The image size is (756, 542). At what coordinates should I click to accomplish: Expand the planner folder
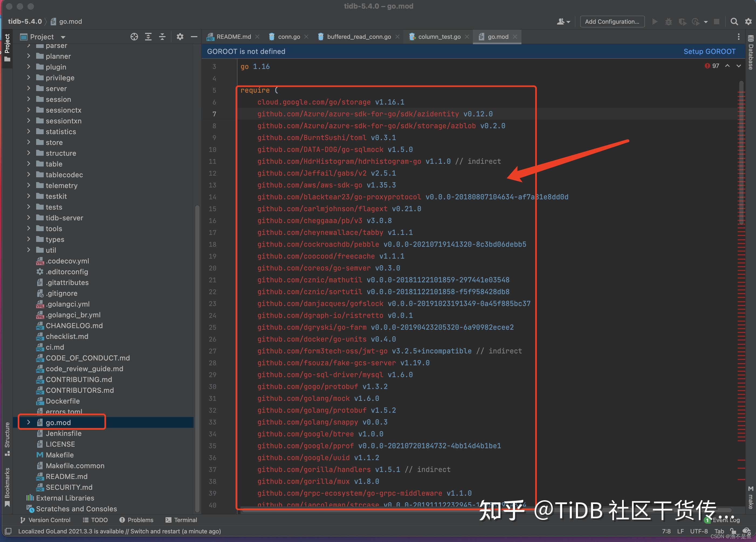click(x=29, y=56)
